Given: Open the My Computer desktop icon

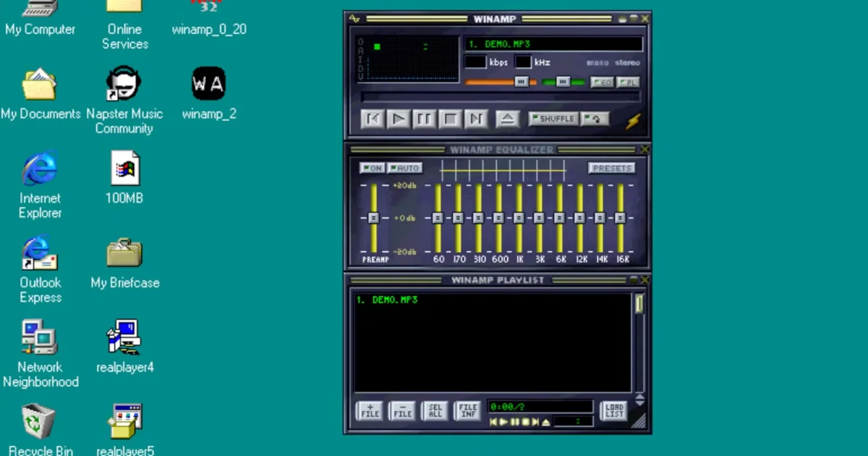Looking at the screenshot, I should 40,17.
